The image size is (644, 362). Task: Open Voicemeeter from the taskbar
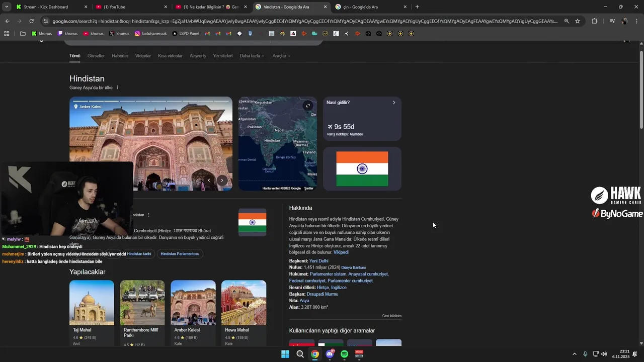(x=359, y=354)
